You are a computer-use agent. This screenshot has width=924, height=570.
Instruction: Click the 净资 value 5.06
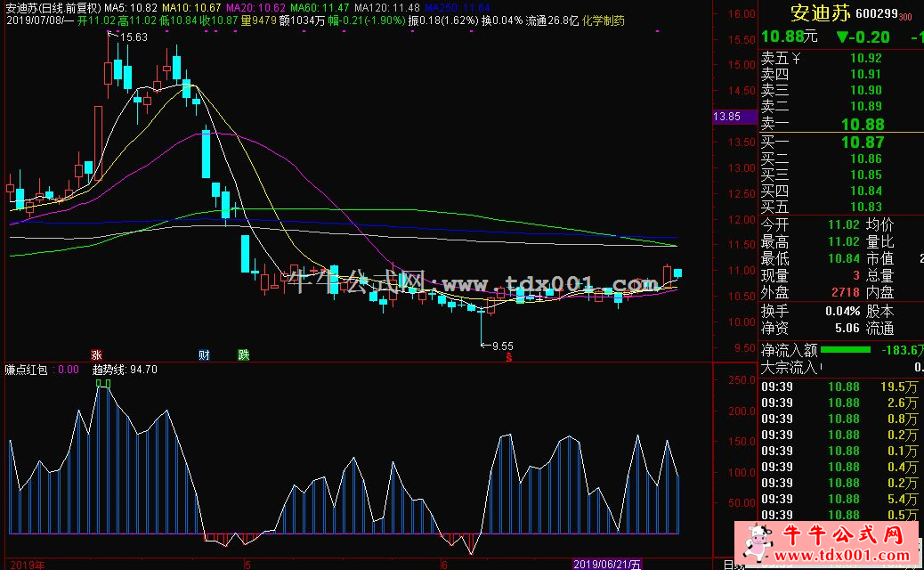[847, 328]
